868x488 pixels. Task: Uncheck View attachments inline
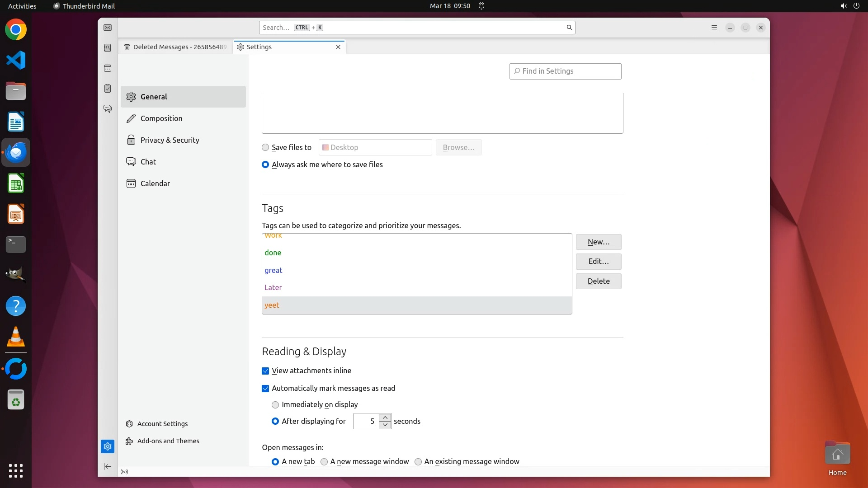coord(265,371)
